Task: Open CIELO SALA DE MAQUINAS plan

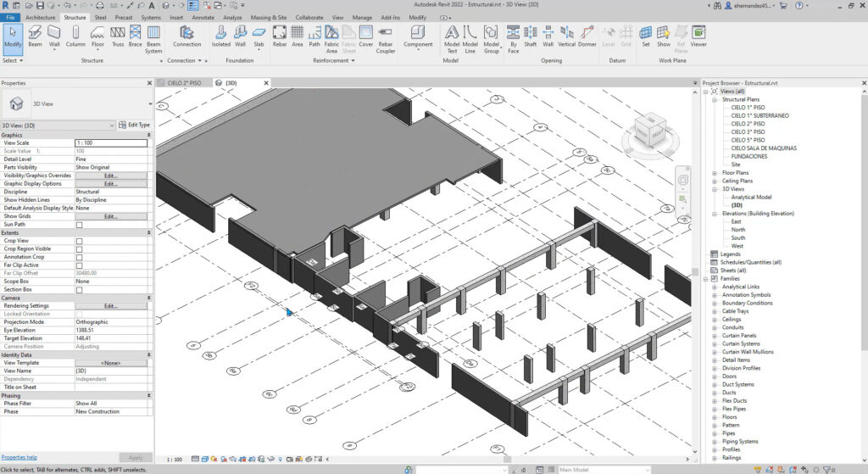Action: pos(763,148)
